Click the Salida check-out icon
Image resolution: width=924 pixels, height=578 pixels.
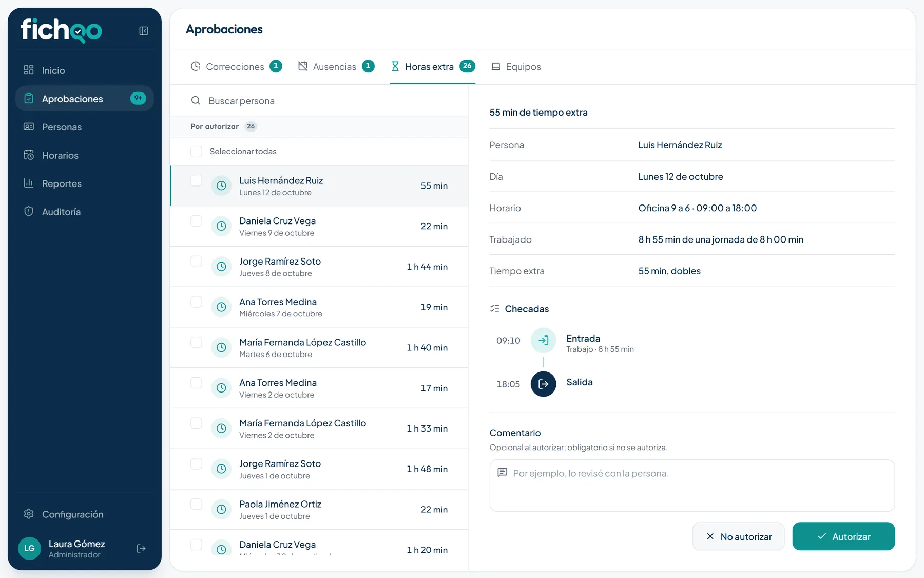pos(543,384)
